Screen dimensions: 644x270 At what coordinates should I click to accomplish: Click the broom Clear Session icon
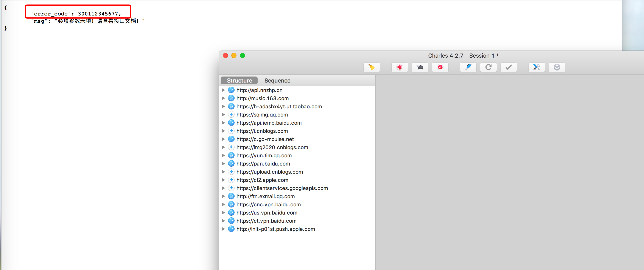372,67
